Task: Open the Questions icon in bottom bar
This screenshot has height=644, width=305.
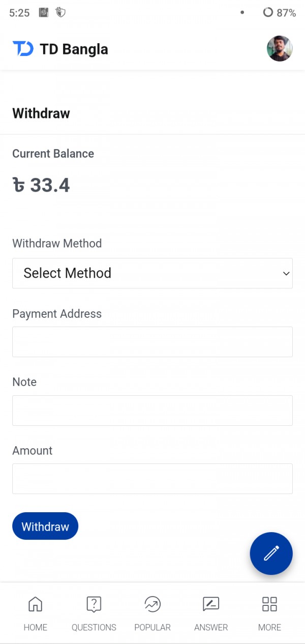Action: [x=94, y=604]
